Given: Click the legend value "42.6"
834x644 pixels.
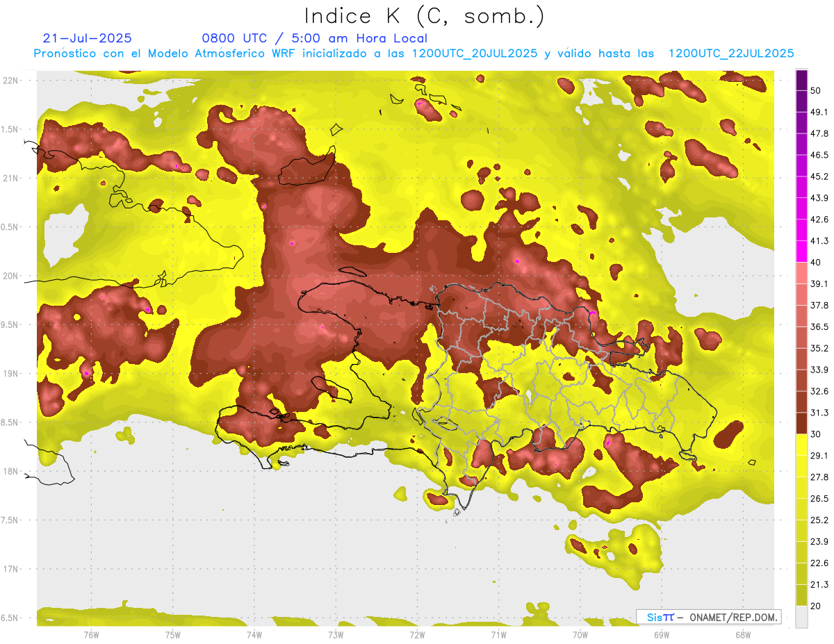Looking at the screenshot, I should pyautogui.click(x=820, y=220).
